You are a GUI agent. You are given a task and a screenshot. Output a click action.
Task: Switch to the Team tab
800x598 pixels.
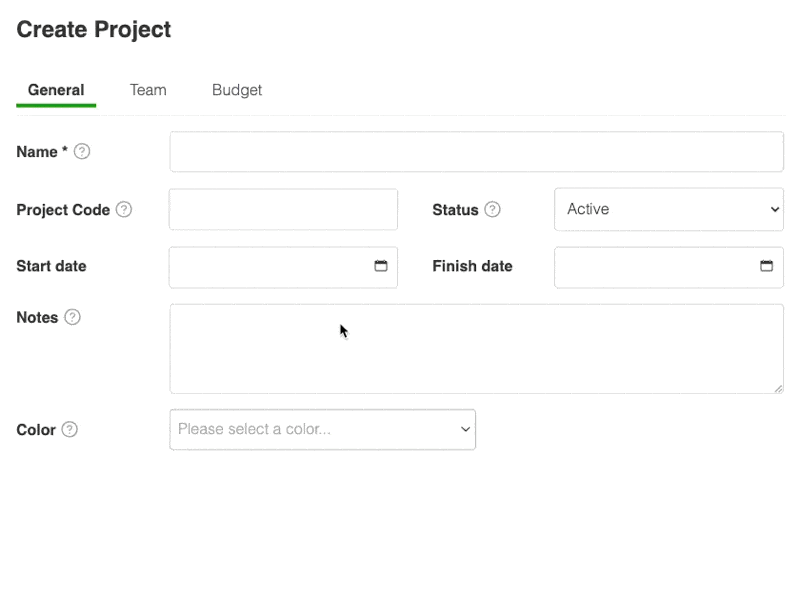point(148,90)
